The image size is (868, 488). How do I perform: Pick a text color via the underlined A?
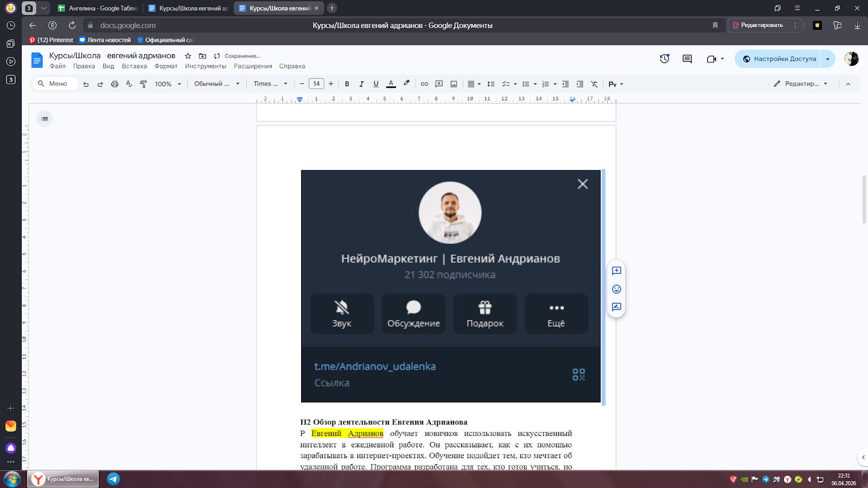click(391, 84)
